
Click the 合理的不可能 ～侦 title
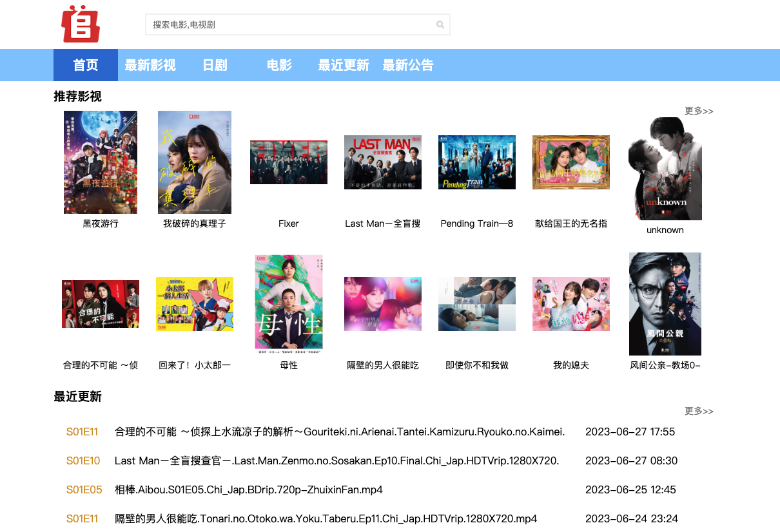(101, 365)
